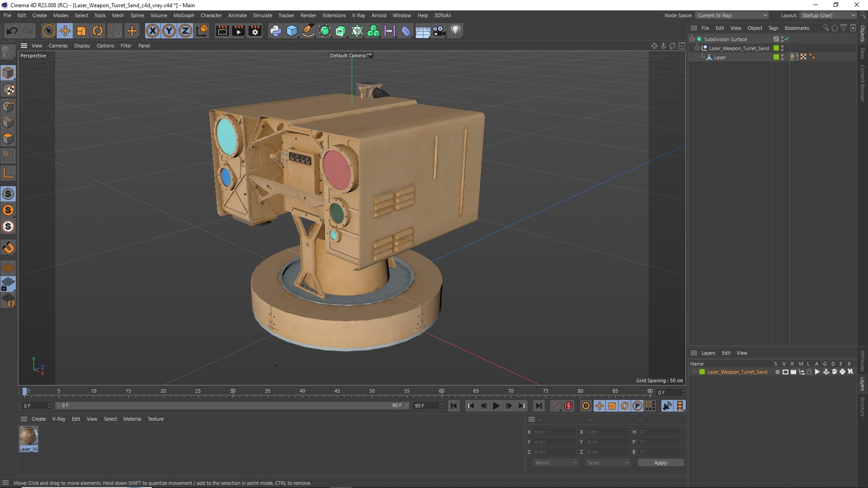
Task: Open the Simulate menu
Action: (x=262, y=15)
